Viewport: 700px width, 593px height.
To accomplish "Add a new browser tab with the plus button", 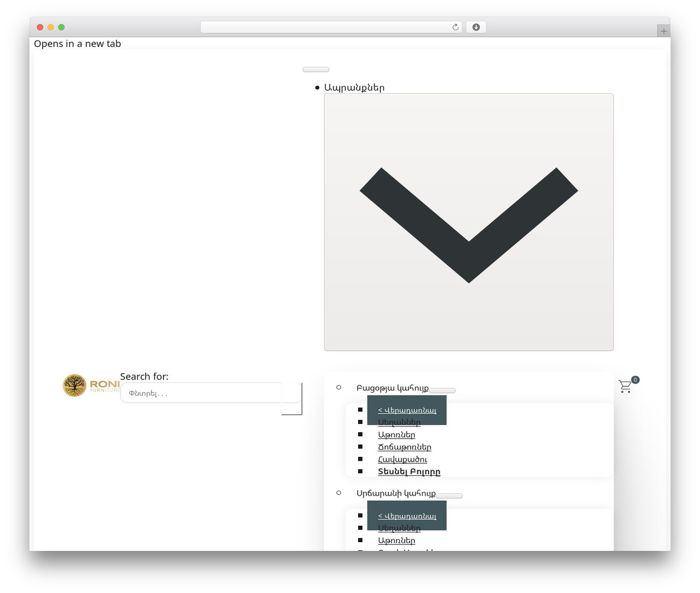I will click(x=663, y=31).
